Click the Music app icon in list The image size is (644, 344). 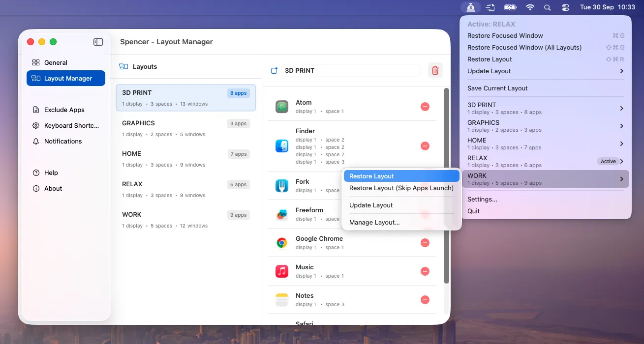tap(282, 271)
